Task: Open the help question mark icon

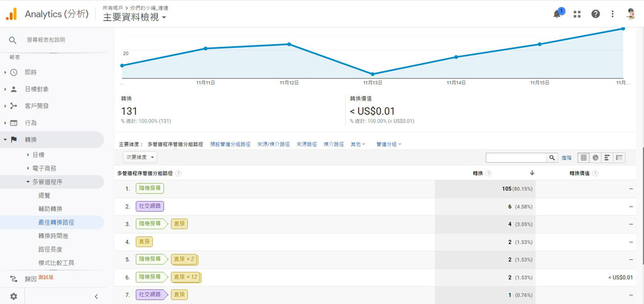Action: click(596, 14)
